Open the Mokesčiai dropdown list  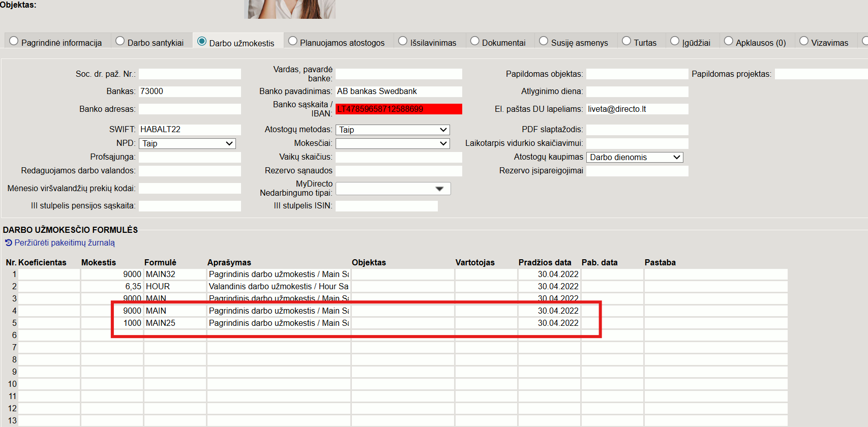(393, 144)
